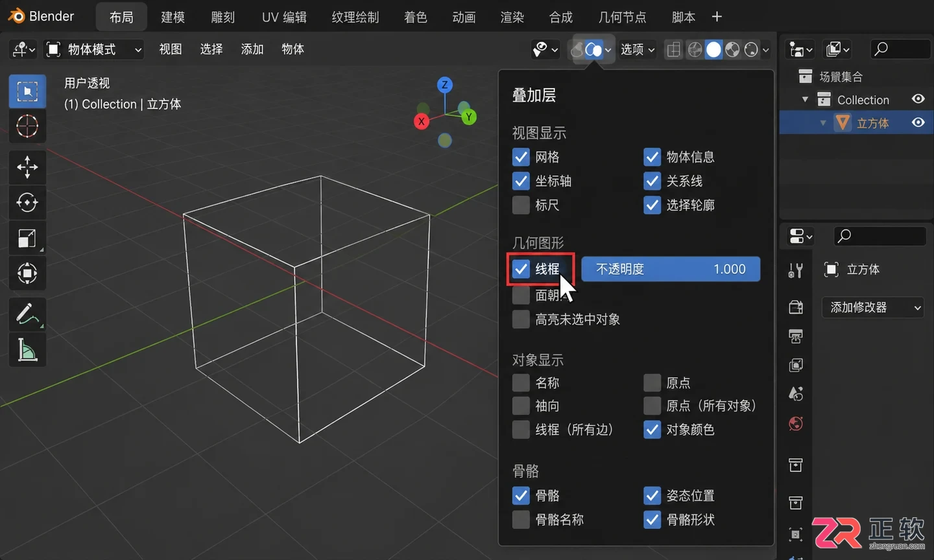Viewport: 934px width, 560px height.
Task: Select the Rotate tool
Action: [x=27, y=203]
